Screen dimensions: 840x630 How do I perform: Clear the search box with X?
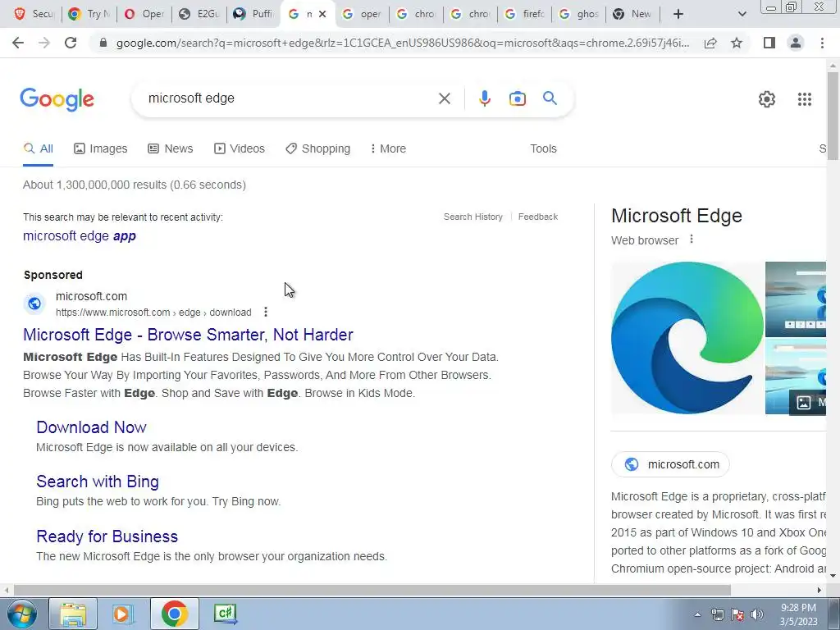point(444,98)
